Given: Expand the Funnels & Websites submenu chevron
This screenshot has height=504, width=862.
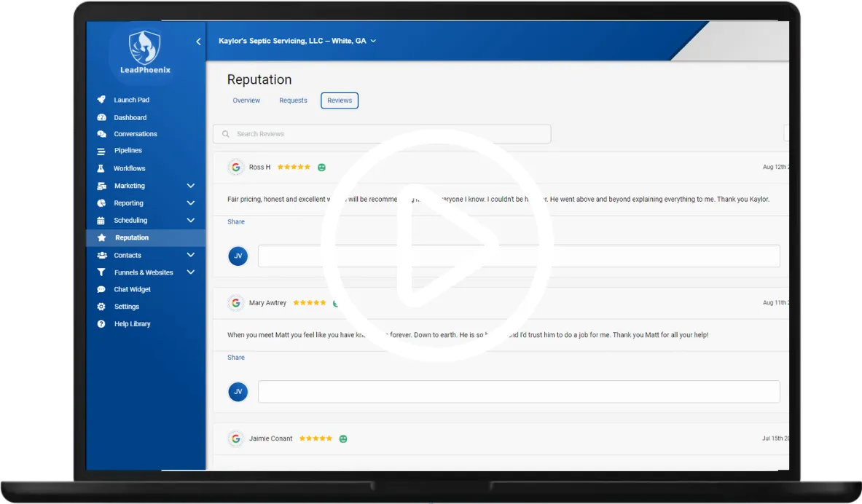Looking at the screenshot, I should [191, 272].
